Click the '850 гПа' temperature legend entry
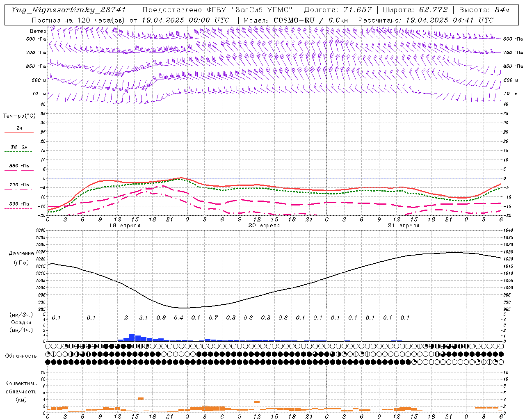Viewport: 525px width, 420px height. 19,166
